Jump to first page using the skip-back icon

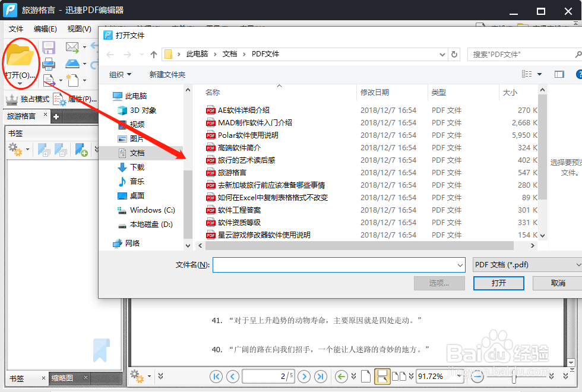pyautogui.click(x=216, y=376)
